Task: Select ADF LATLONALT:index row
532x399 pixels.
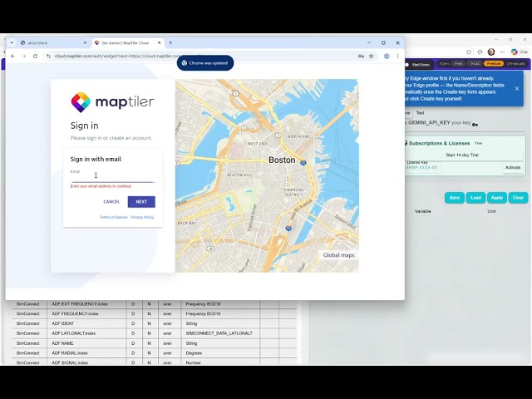Action: point(155,333)
